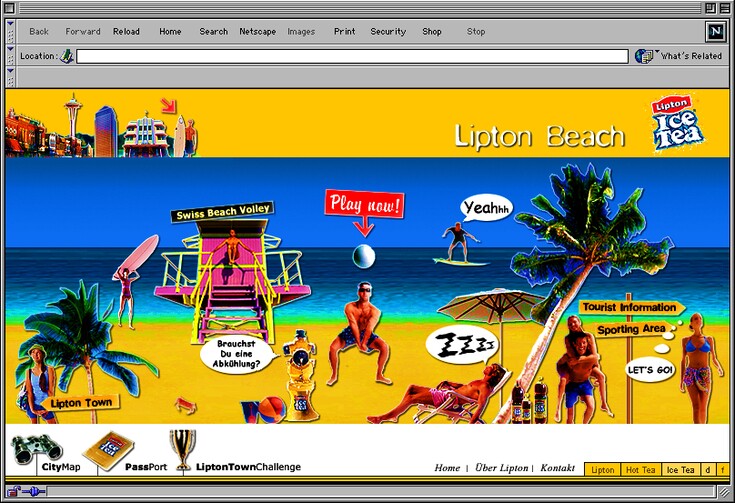This screenshot has width=735, height=503.
Task: Click the Kontakt footer link
Action: (557, 467)
